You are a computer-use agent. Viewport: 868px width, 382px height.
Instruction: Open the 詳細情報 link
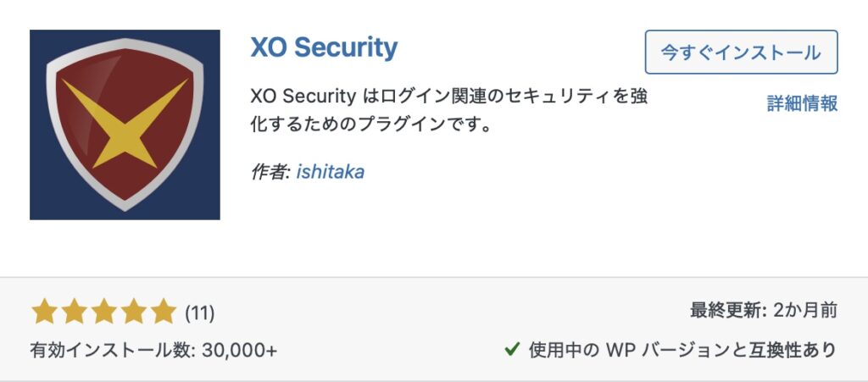click(802, 103)
